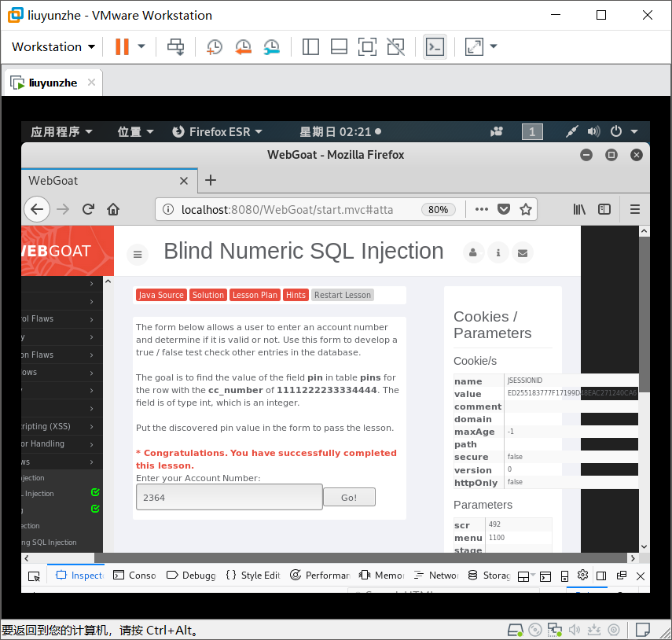Viewport: 672px width, 640px height.
Task: Select the WebGoat browser tab
Action: (x=109, y=181)
